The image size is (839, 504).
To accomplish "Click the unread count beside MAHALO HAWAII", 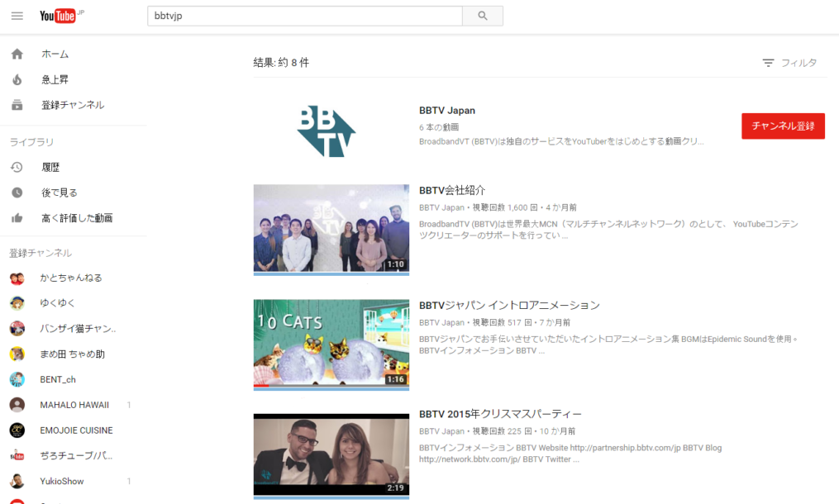I will 129,405.
